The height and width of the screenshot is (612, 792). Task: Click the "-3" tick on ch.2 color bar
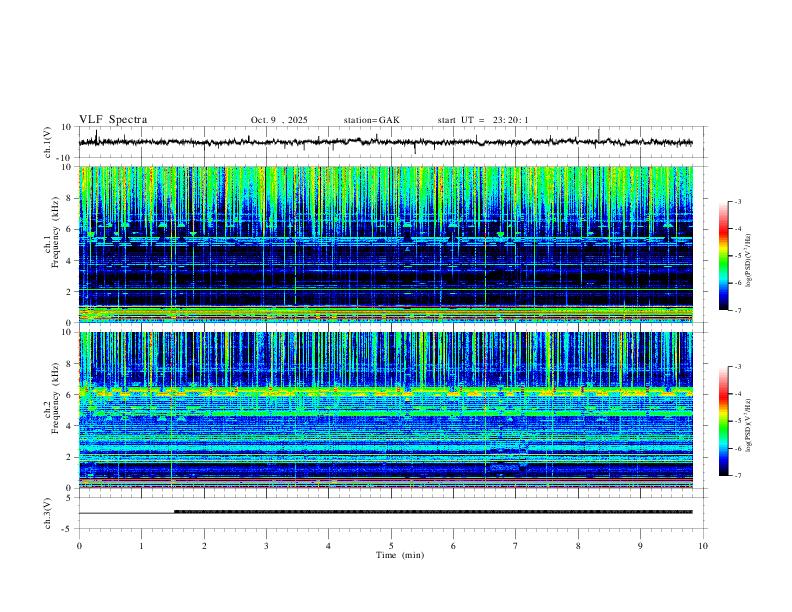738,367
